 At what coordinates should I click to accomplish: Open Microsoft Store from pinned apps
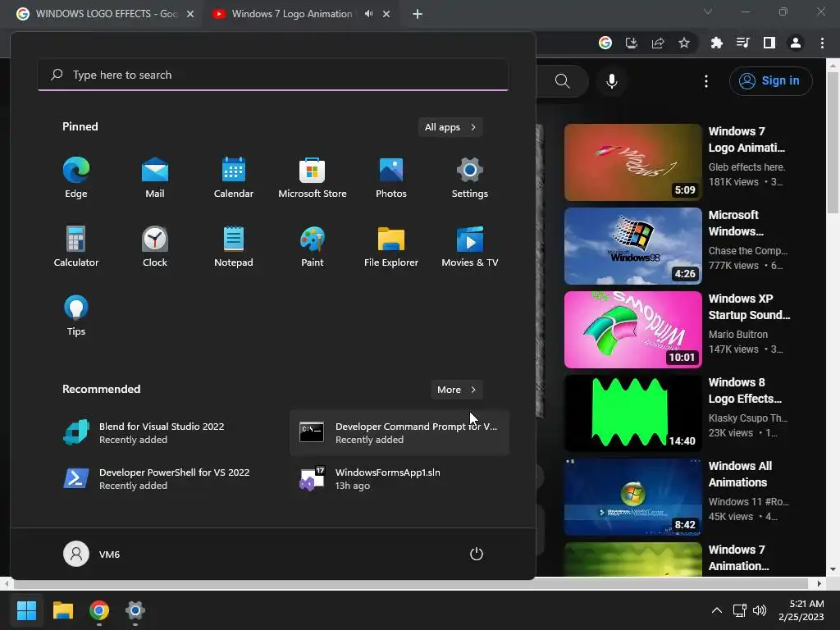(x=313, y=178)
